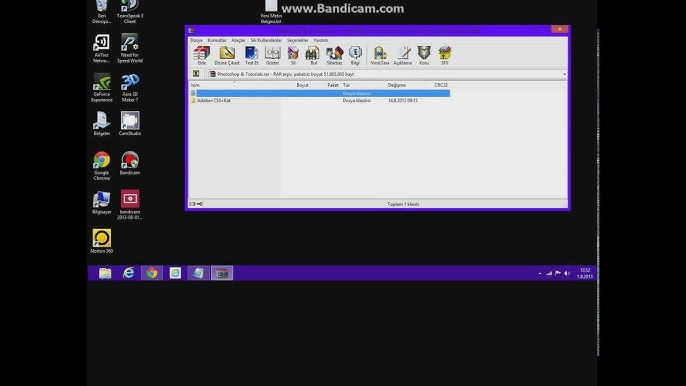
Task: Open the Sihirbaz wizard icon
Action: [334, 56]
